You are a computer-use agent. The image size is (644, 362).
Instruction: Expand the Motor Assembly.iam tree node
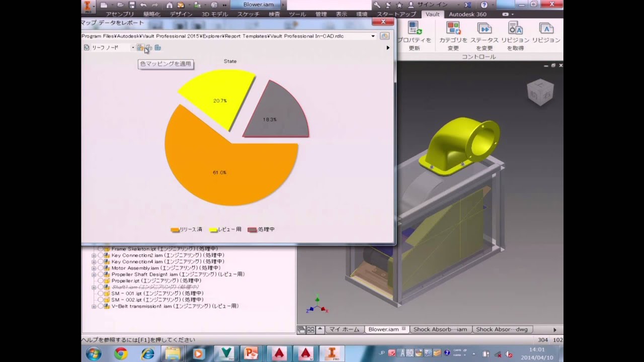[94, 268]
